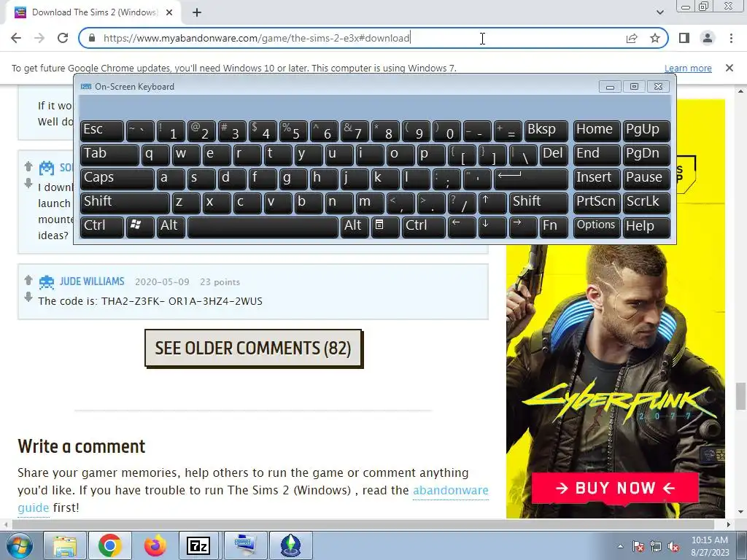Screen dimensions: 747x560
Task: Open The Sims 2 taskbar icon
Action: [290, 545]
